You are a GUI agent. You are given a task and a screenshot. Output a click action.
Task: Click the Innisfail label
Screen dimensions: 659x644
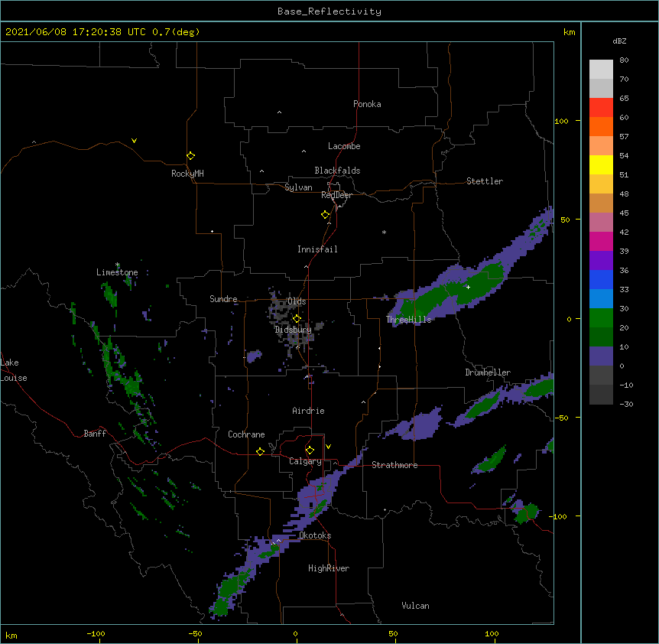pos(317,249)
